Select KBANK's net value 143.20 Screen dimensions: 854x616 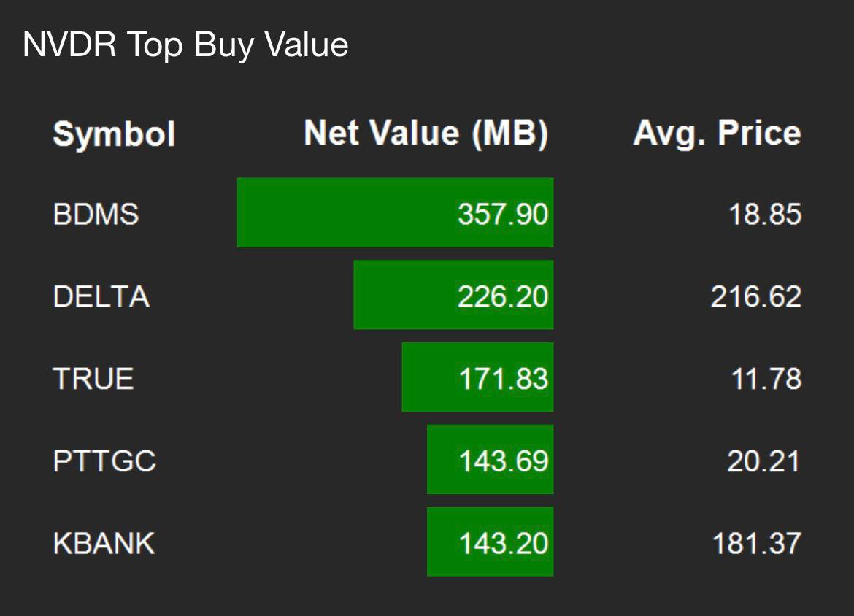[x=503, y=544]
